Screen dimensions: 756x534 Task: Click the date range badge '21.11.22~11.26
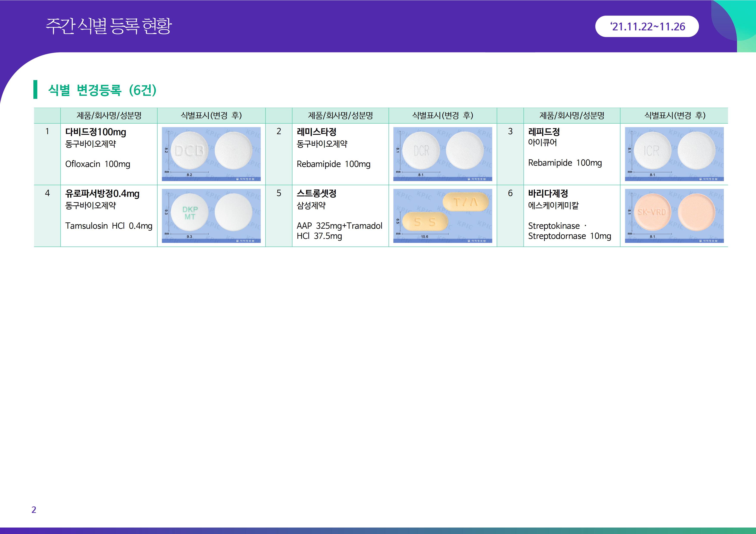(647, 26)
